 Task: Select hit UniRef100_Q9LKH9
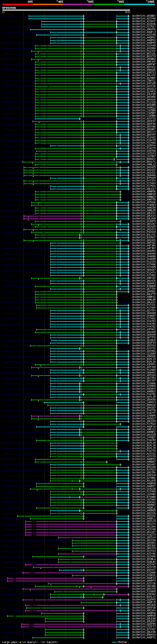click(144, 218)
